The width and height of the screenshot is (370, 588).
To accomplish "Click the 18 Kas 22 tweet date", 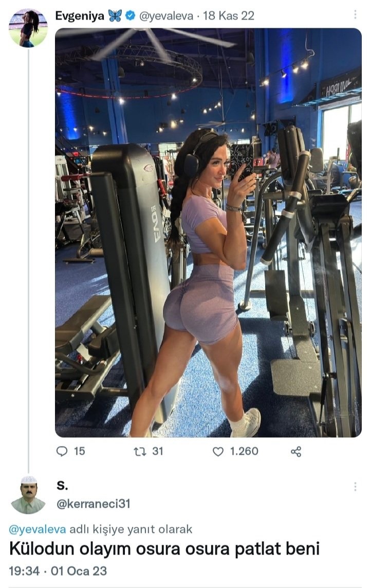I will (229, 16).
